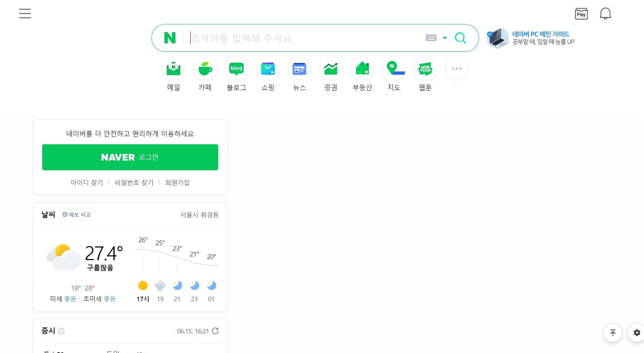Click the scroll-to-top arrow button
Screen dimensions: 644x353
(613, 333)
